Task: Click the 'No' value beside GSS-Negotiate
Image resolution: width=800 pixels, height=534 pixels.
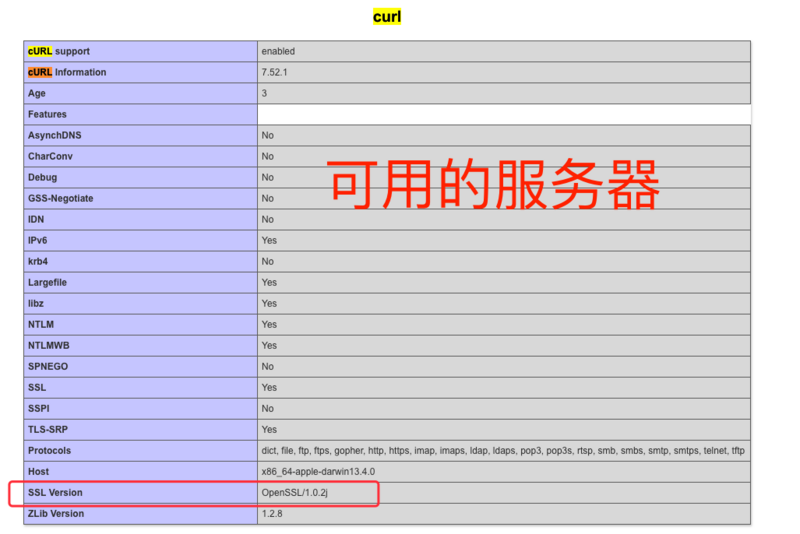Action: pyautogui.click(x=268, y=198)
